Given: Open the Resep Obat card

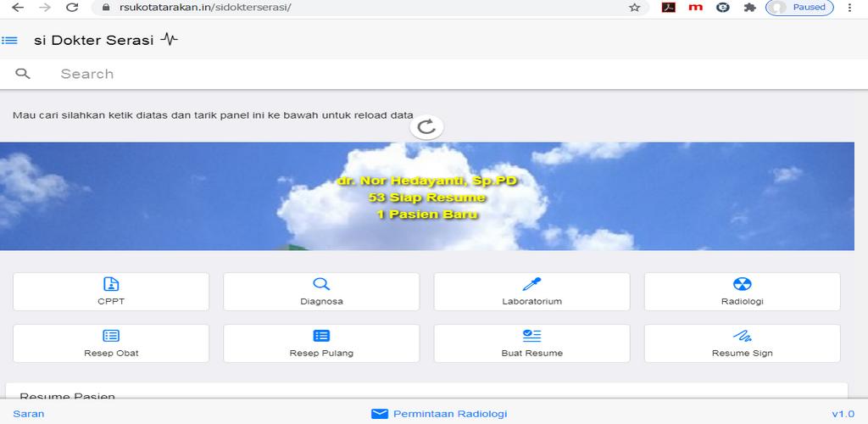Looking at the screenshot, I should (x=111, y=343).
